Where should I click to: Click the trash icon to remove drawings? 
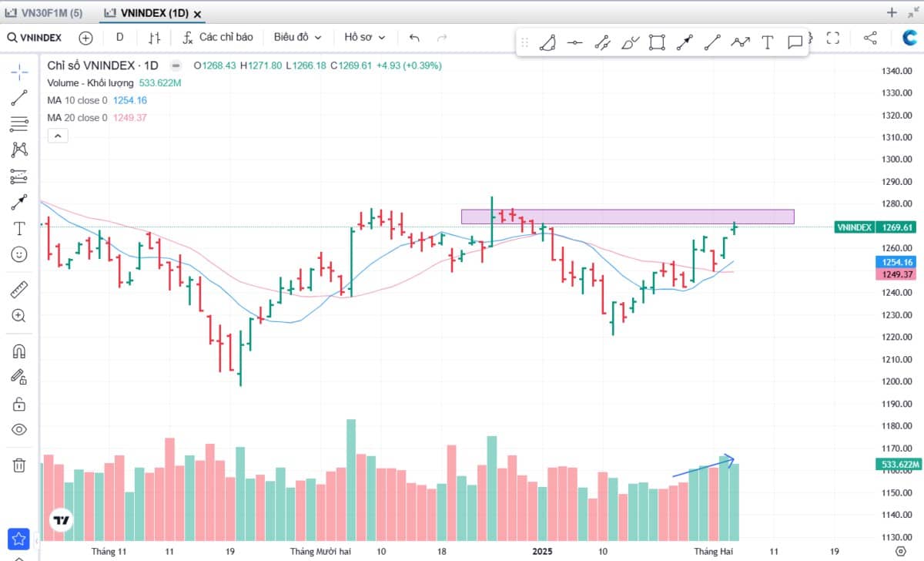point(19,465)
